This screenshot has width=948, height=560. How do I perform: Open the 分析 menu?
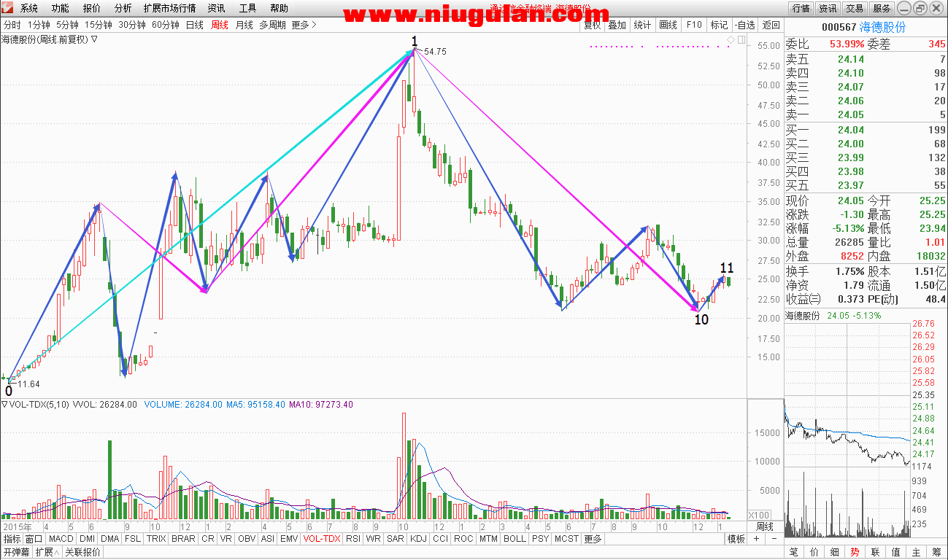pyautogui.click(x=123, y=8)
